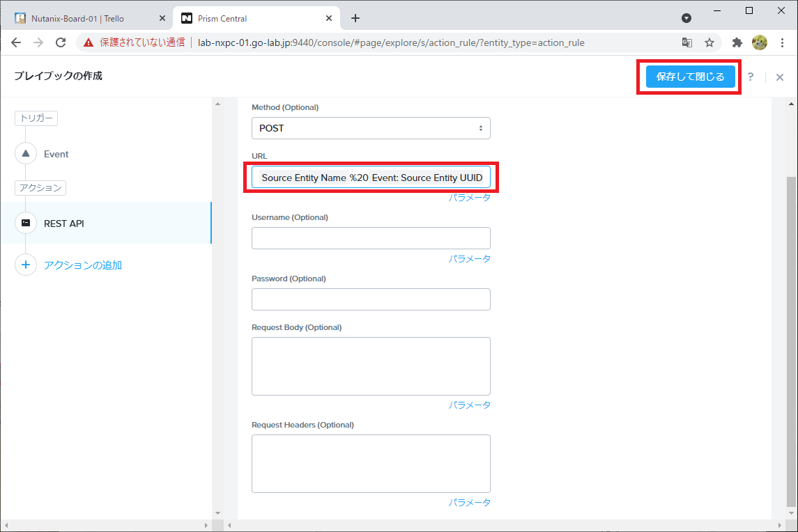Click the パラメータ link under Request Body
The height and width of the screenshot is (532, 798).
coord(469,405)
